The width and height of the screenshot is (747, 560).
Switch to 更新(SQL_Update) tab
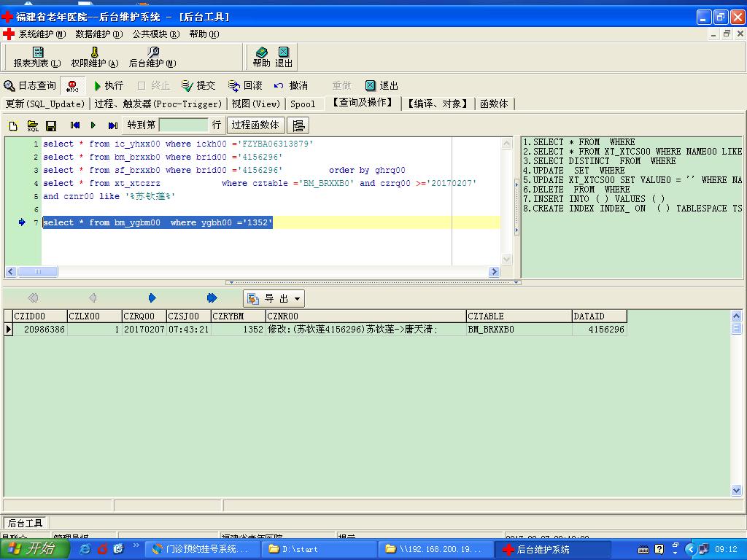[44, 104]
